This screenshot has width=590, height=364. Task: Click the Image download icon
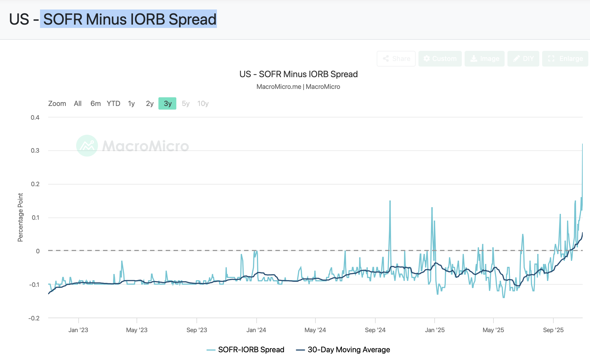pos(474,58)
